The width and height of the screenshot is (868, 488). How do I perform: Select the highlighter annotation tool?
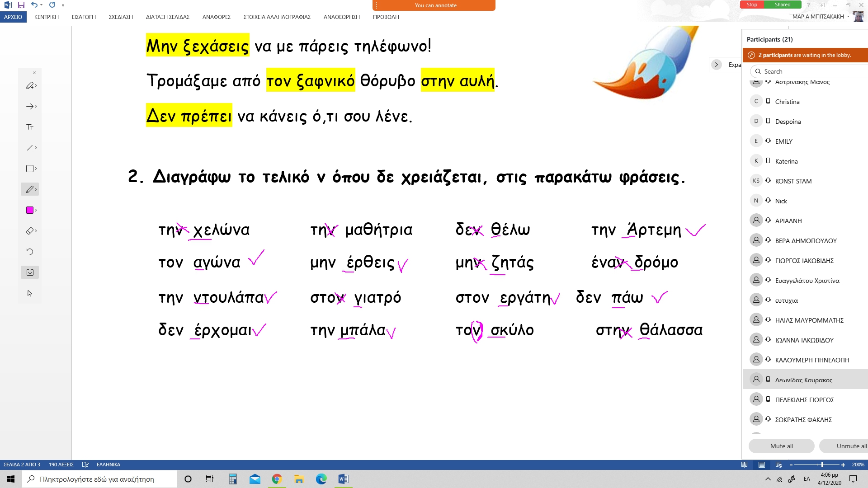coord(30,85)
